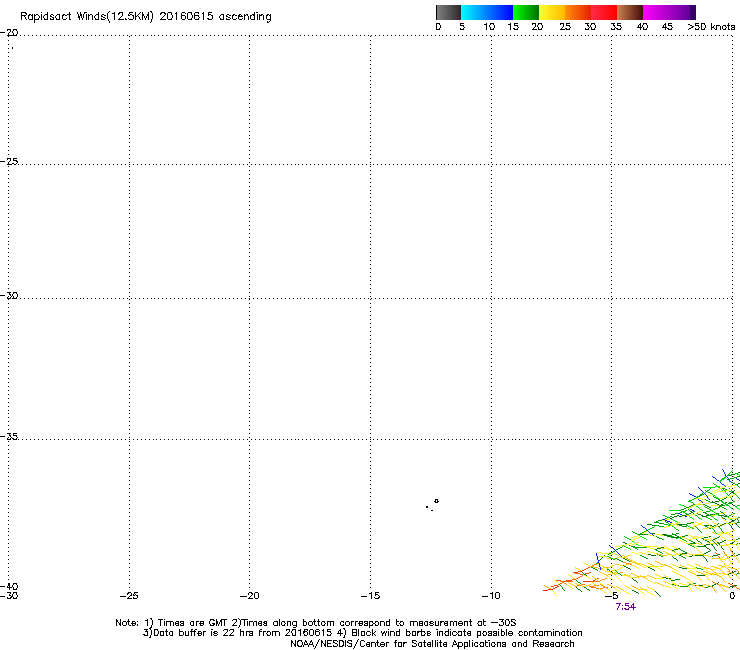Click the title 'Rapidscat Winds(12.5KM) 20160615 ascending'

tap(146, 17)
